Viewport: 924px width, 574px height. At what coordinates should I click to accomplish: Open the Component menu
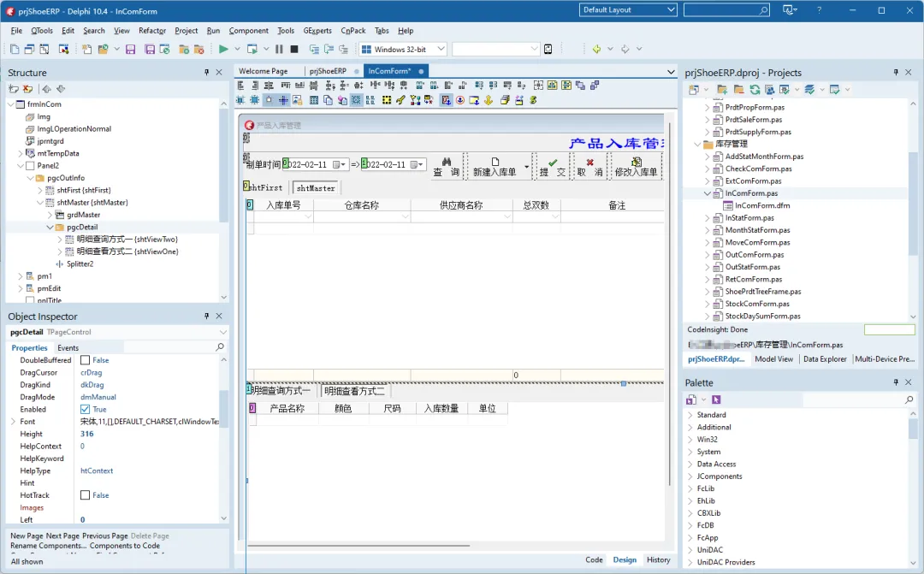coord(248,31)
